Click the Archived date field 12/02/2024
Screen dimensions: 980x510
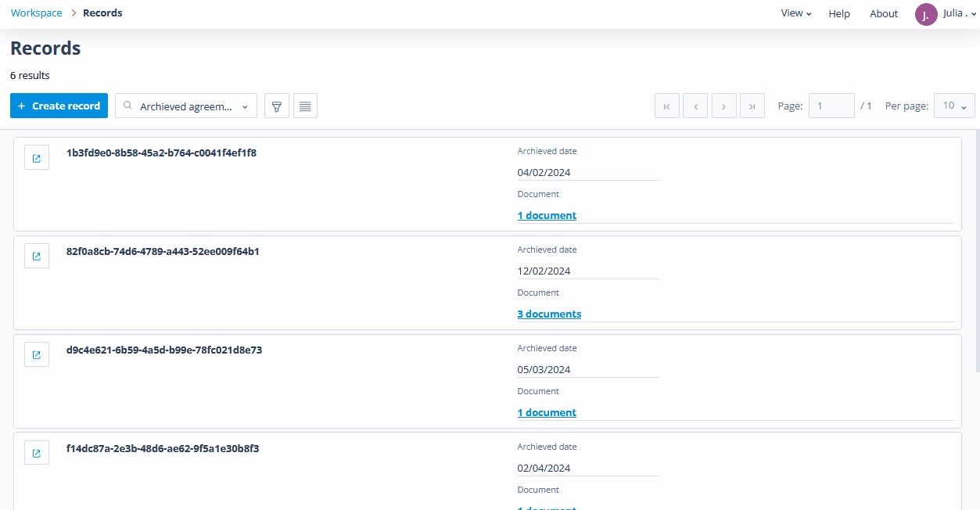588,271
